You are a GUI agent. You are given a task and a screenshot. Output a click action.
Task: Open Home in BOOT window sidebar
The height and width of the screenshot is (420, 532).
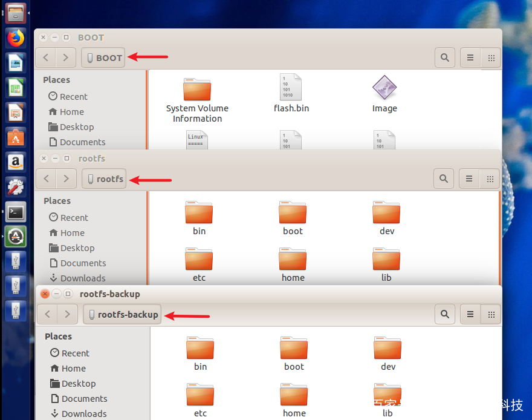coord(66,112)
